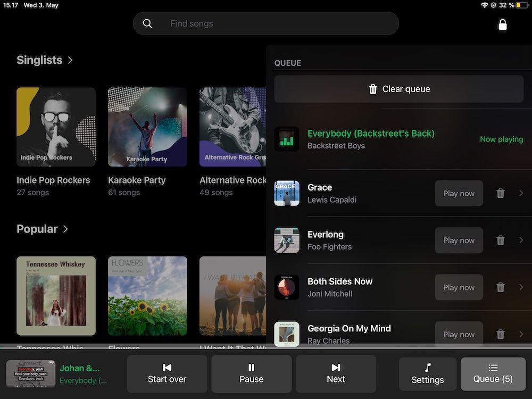Tap the lock icon at top right
The image size is (532, 399).
click(502, 24)
